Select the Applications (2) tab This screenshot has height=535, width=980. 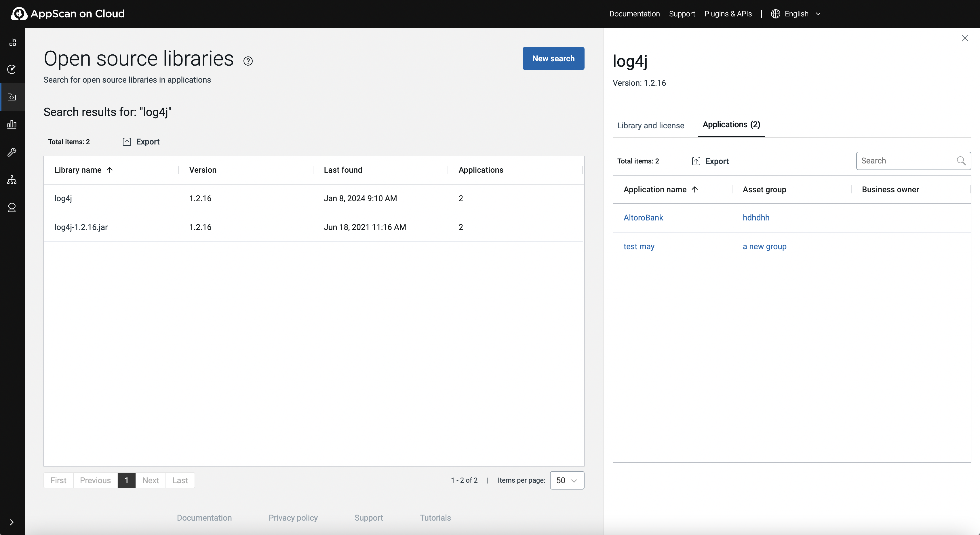pyautogui.click(x=731, y=125)
